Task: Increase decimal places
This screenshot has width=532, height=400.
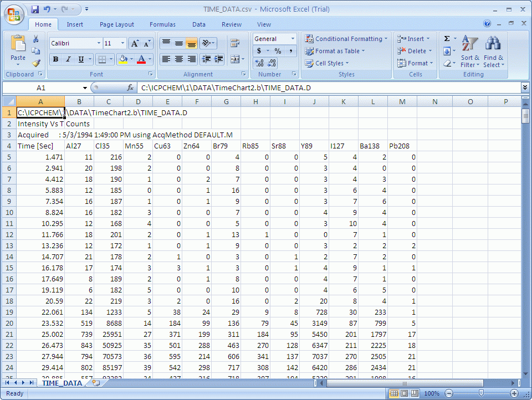Action: pos(259,63)
